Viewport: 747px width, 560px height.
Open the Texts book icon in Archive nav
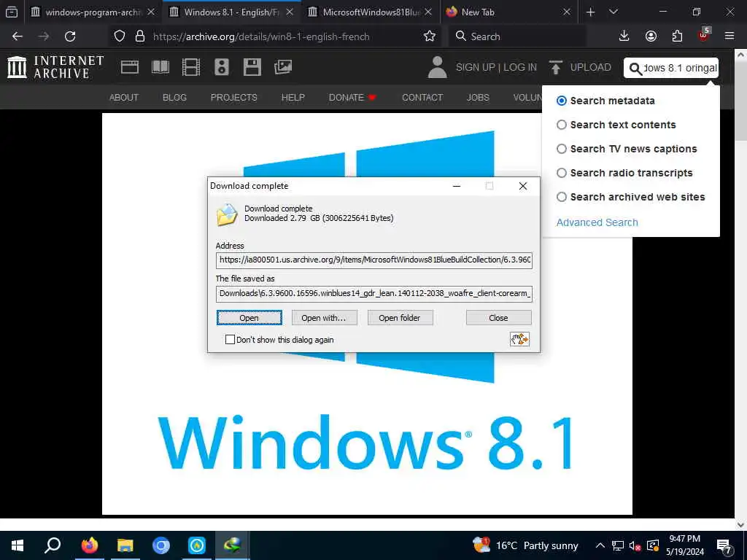pos(160,67)
